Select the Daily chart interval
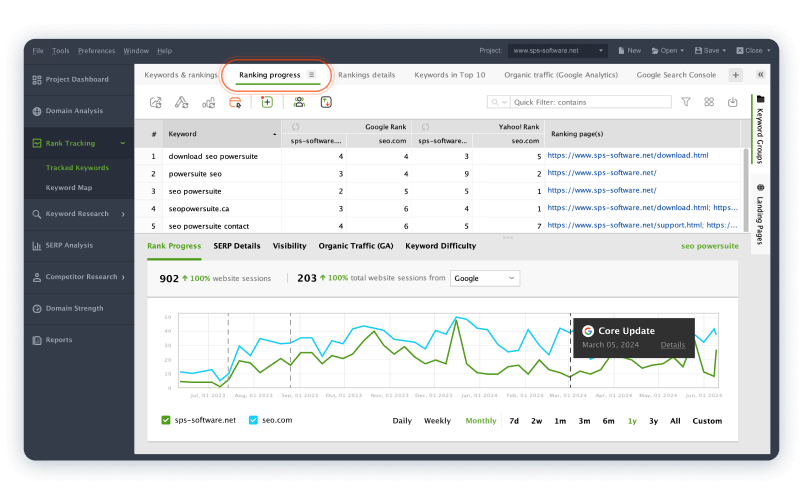 tap(402, 421)
